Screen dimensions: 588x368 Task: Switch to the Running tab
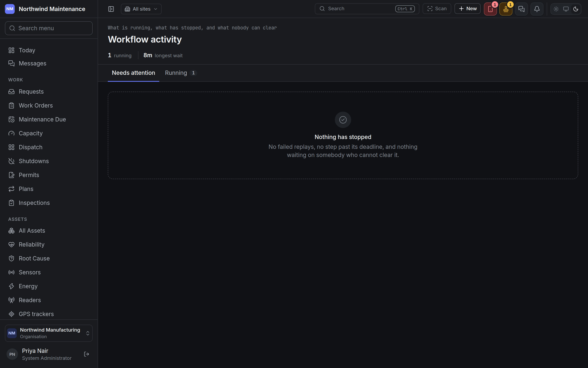pos(181,73)
